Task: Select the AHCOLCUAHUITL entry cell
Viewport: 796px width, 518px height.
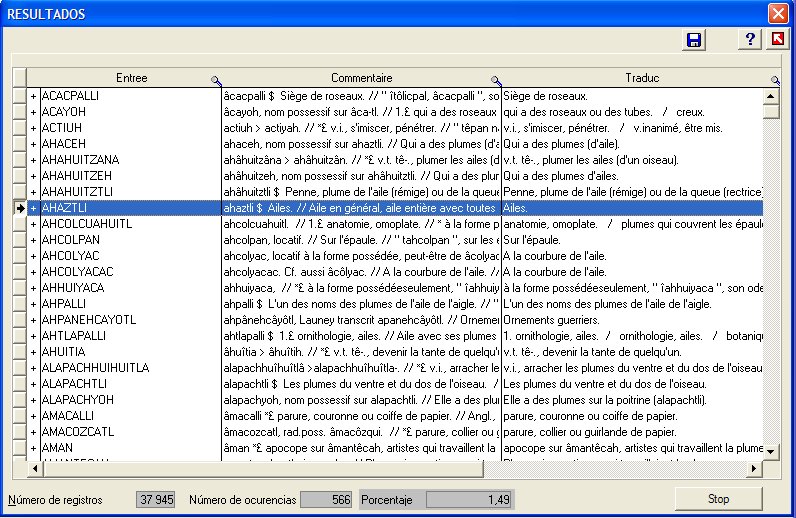Action: 130,224
